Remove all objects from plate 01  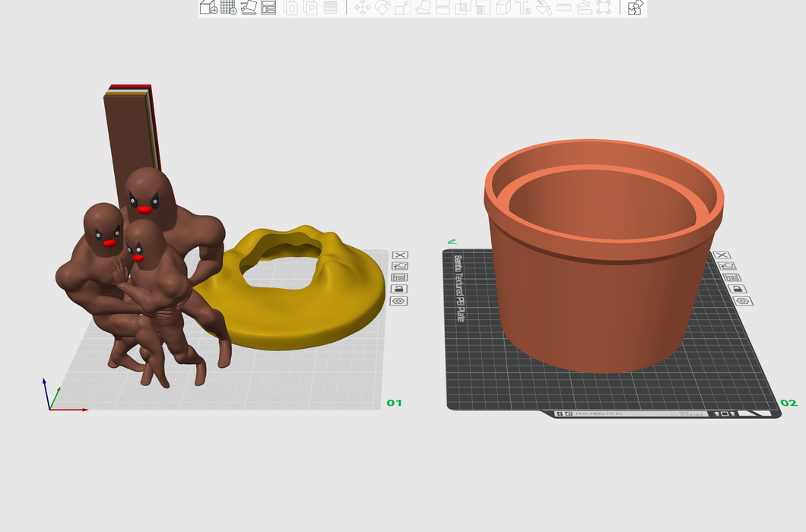399,255
